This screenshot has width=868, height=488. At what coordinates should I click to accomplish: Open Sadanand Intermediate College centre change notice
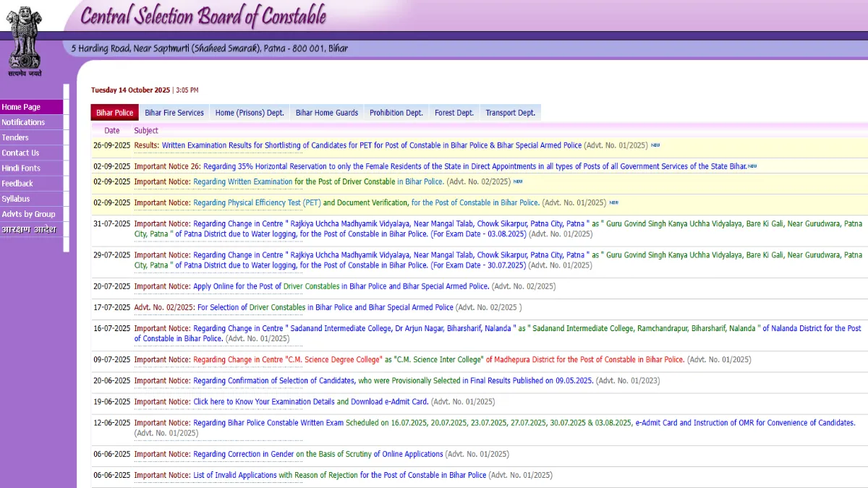498,333
